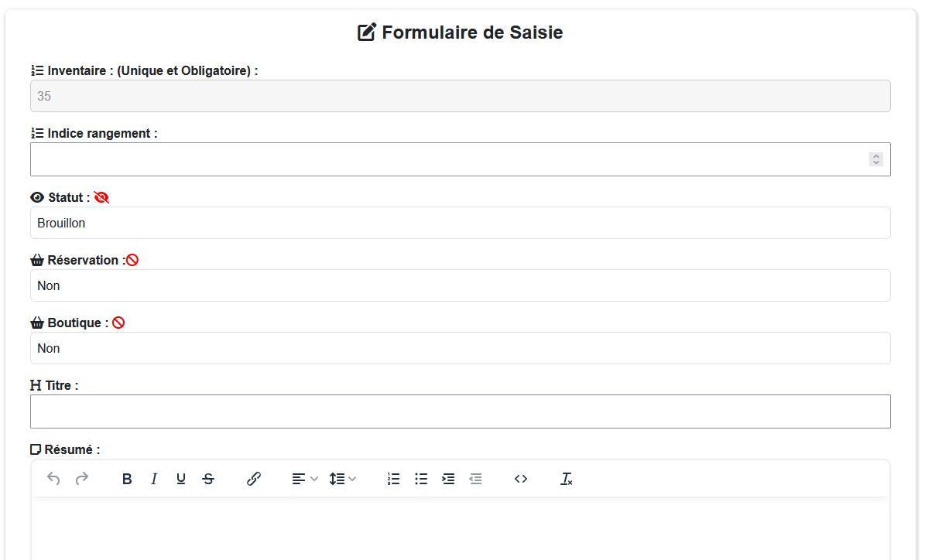Apply italic formatting in the editor toolbar
925x560 pixels.
tap(154, 479)
